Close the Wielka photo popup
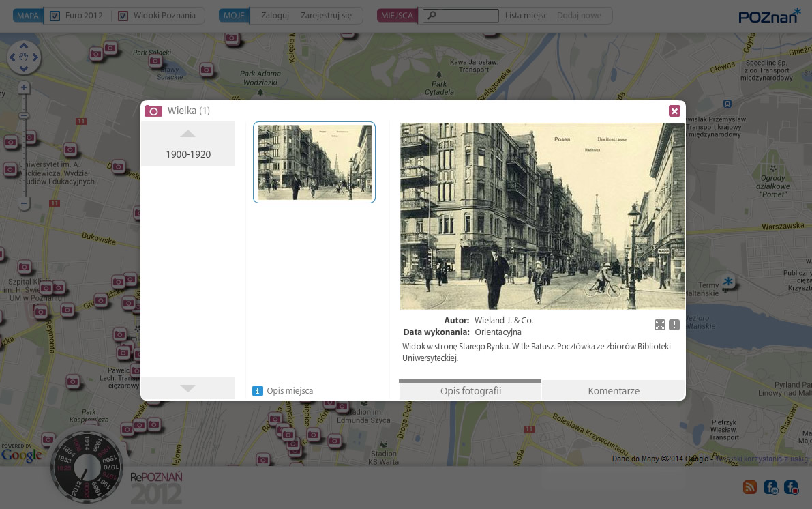 pyautogui.click(x=674, y=111)
